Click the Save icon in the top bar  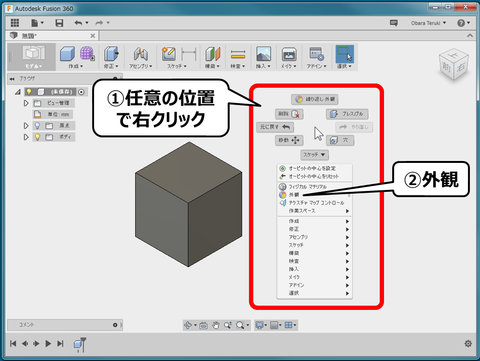pyautogui.click(x=59, y=23)
